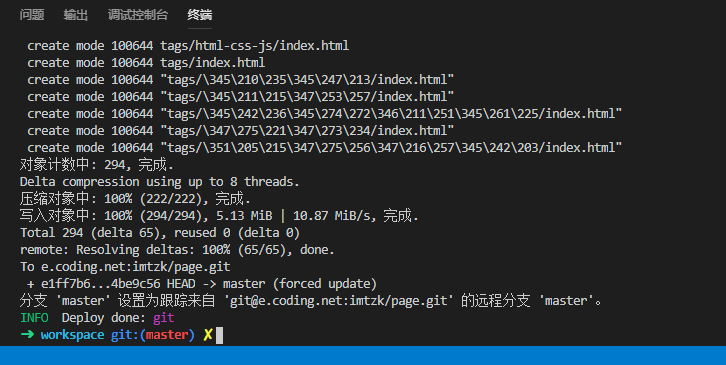
Task: Click the remote: Resolving deltas line
Action: [177, 250]
